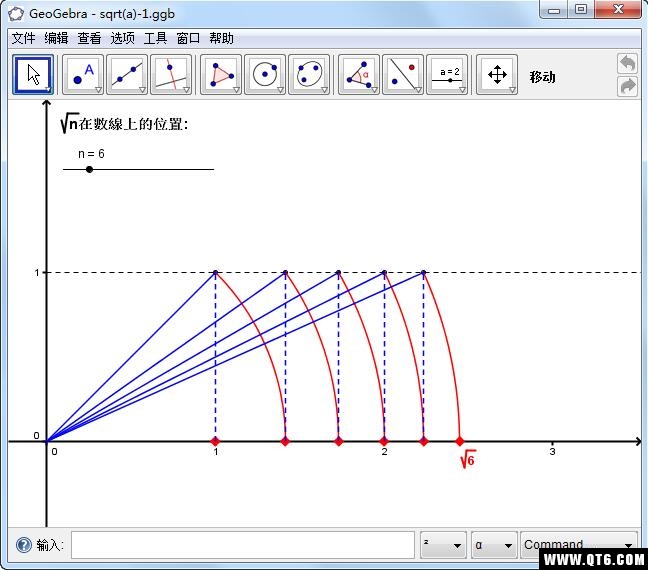Screen dimensions: 648x570
Task: Open the 查看 menu
Action: (89, 38)
